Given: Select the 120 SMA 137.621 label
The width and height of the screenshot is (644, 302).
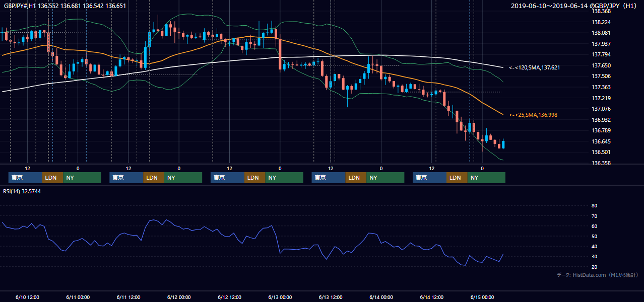Looking at the screenshot, I should tap(535, 67).
